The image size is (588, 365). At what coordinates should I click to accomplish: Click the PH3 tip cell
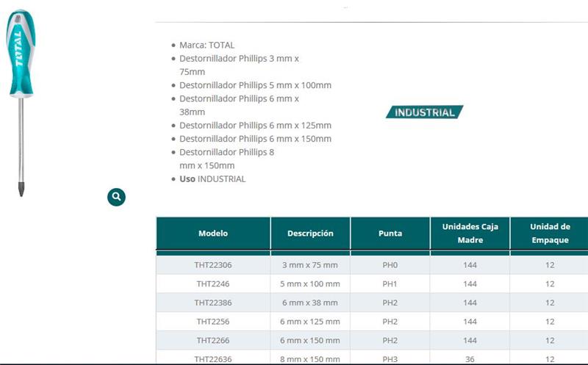(390, 358)
